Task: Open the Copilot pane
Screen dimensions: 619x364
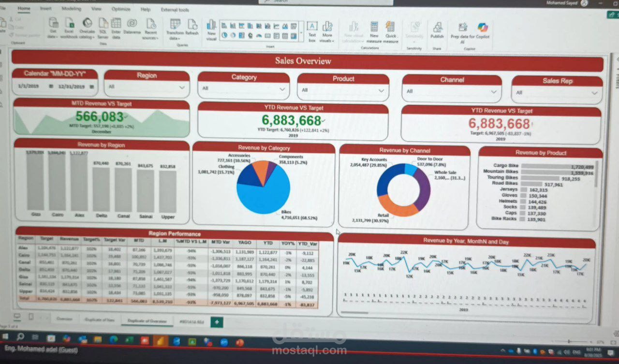Action: click(482, 31)
